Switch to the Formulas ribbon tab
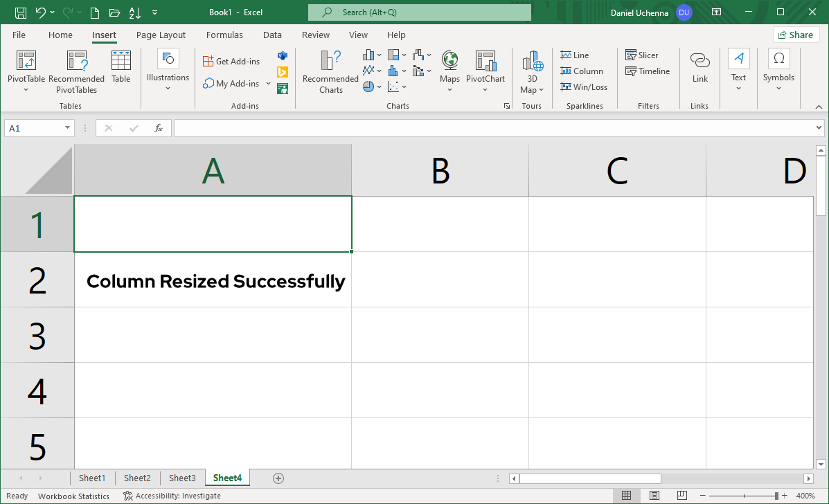Image resolution: width=829 pixels, height=504 pixels. [224, 35]
